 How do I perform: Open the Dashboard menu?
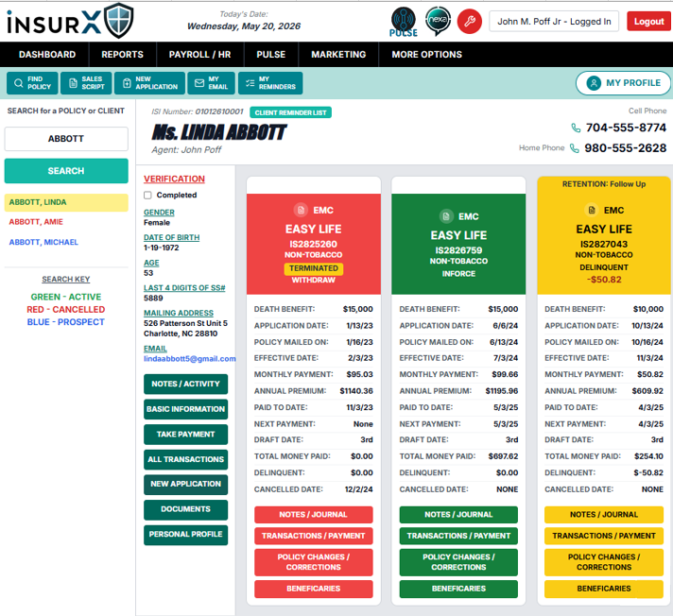coord(47,55)
